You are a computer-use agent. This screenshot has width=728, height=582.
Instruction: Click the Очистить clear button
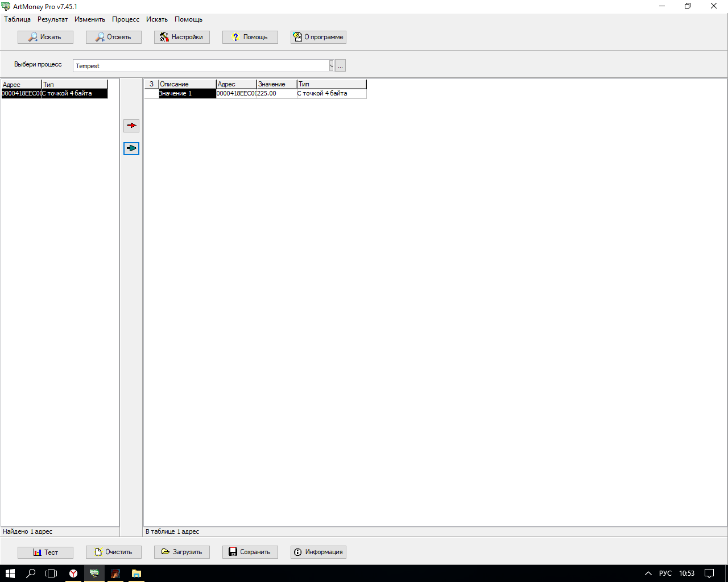tap(114, 552)
